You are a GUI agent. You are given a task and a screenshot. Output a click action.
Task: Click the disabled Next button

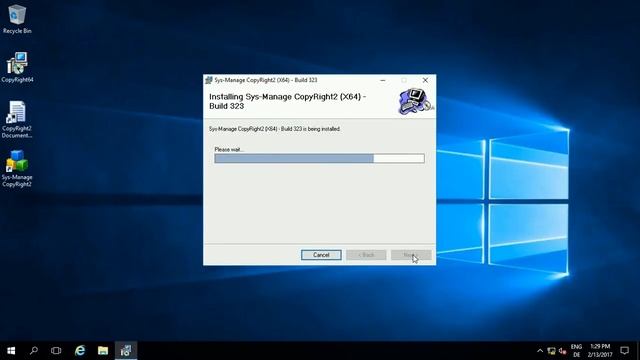(411, 255)
